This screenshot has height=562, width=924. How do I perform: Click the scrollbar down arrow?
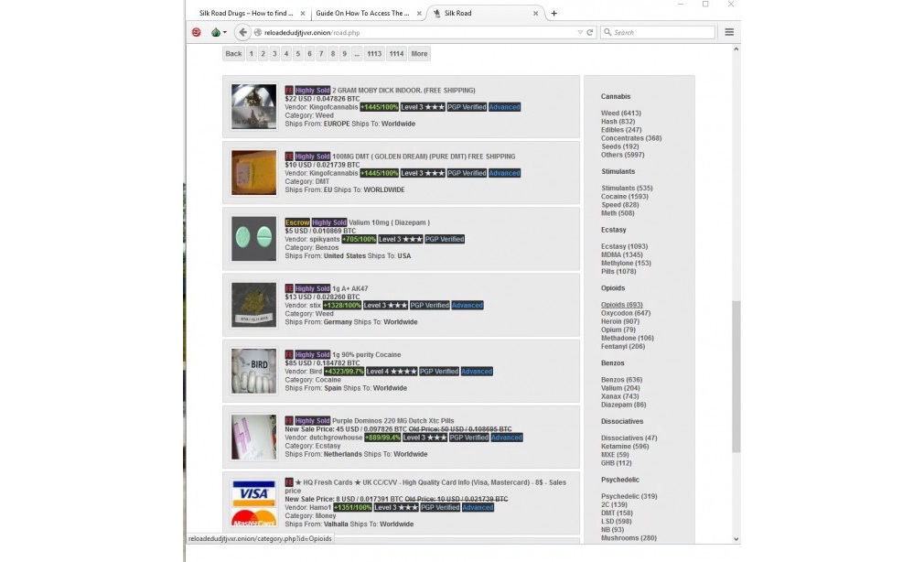pos(736,539)
